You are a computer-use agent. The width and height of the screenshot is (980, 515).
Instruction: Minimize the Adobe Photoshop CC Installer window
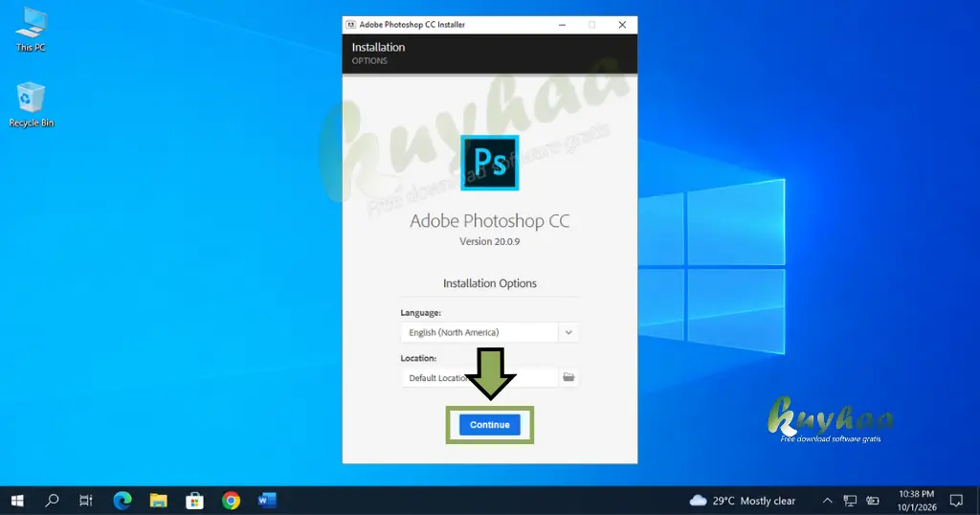click(562, 24)
